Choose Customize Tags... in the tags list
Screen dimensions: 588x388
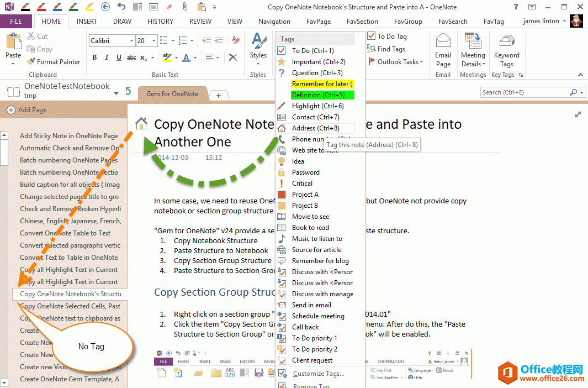coord(319,374)
